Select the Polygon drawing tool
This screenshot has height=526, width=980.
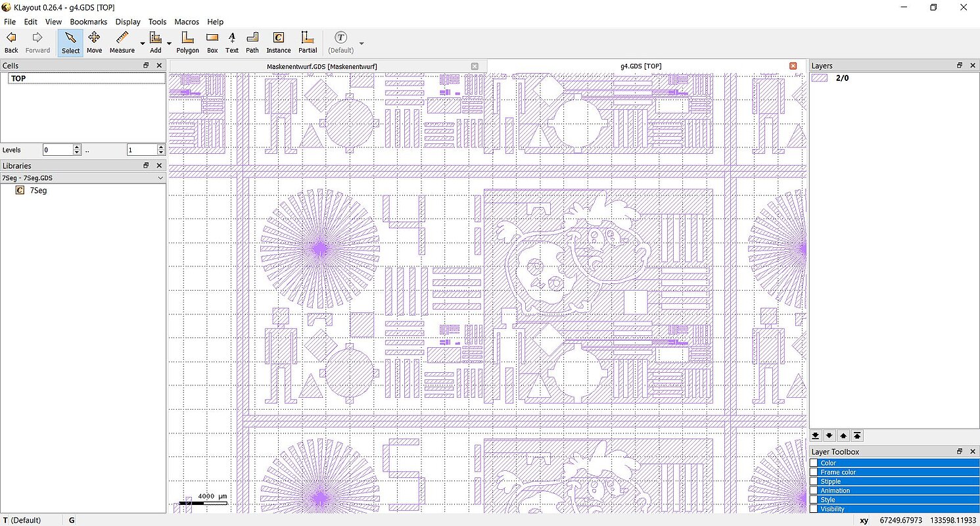[x=187, y=43]
